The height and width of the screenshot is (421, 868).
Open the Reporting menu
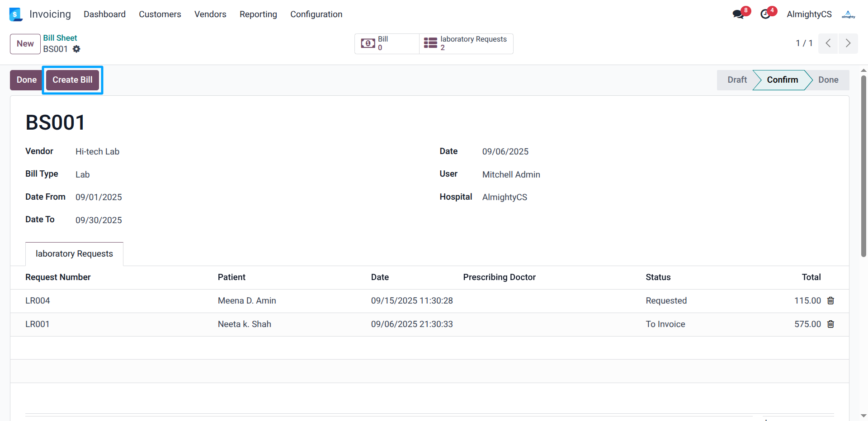coord(258,14)
